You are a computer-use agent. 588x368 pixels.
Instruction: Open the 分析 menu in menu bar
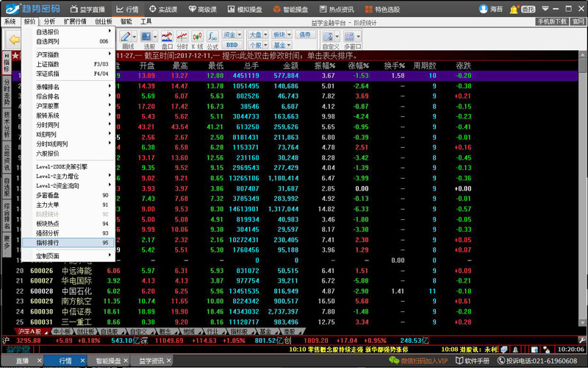pos(49,22)
